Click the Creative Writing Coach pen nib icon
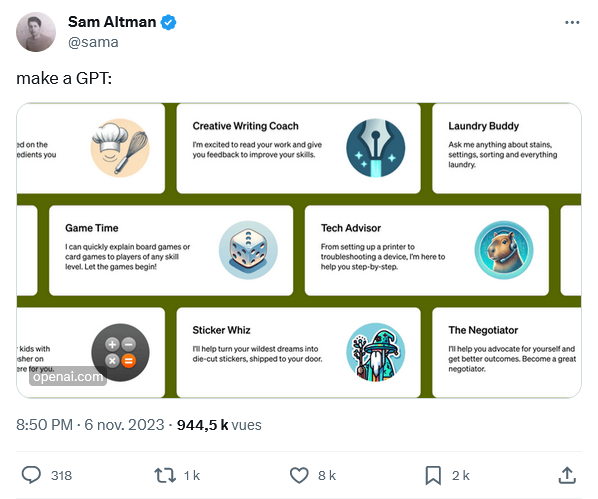This screenshot has width=598, height=499. pyautogui.click(x=376, y=148)
